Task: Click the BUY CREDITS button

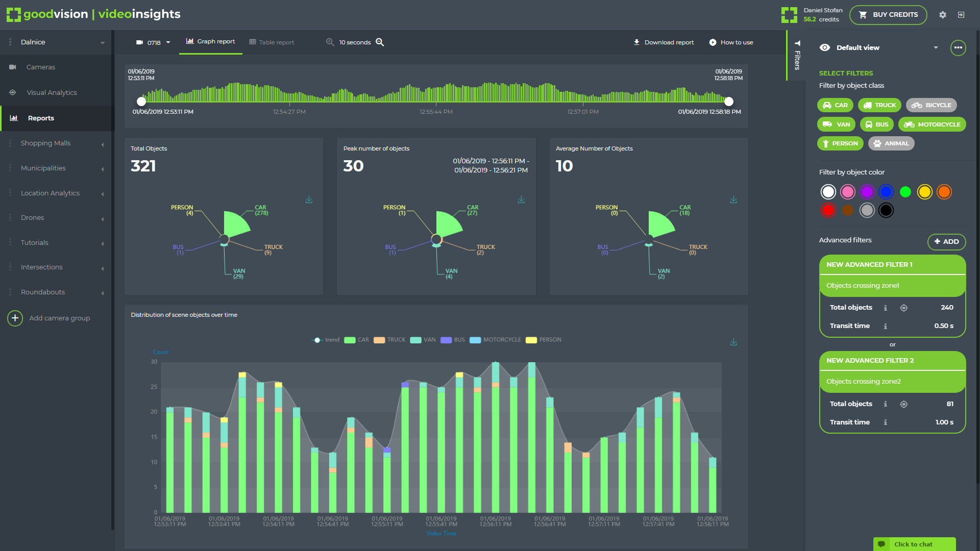Action: [888, 15]
